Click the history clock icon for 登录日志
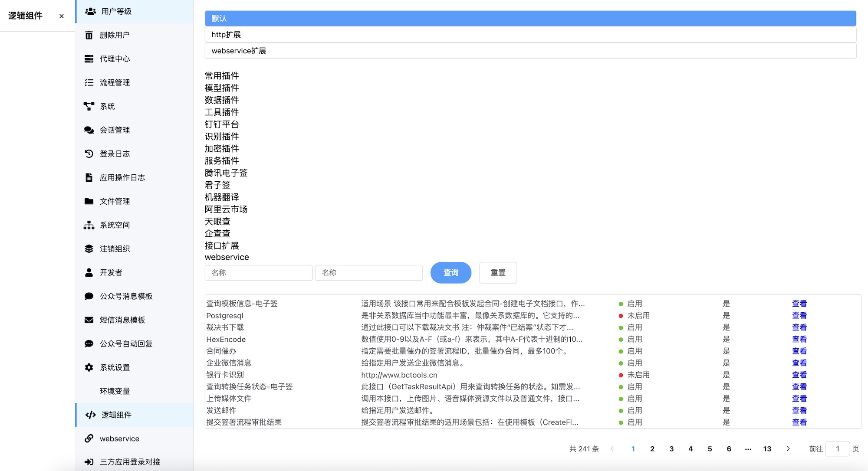868x471 pixels. click(89, 154)
